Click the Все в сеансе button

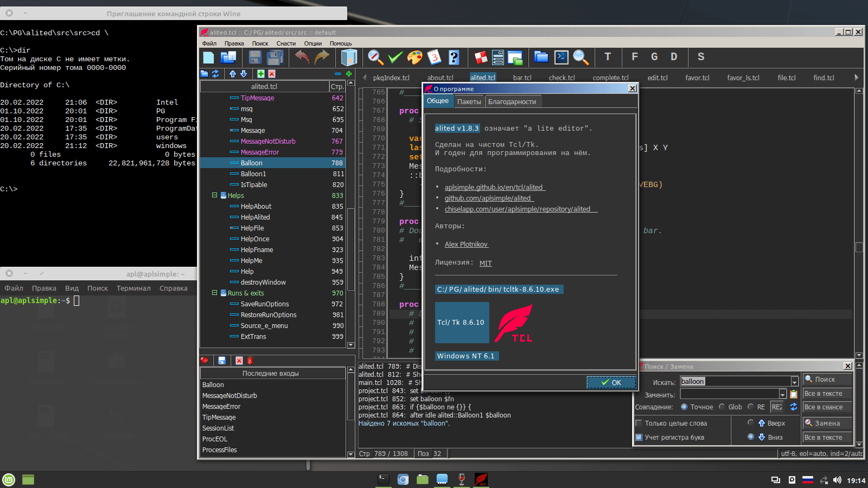[x=827, y=407]
